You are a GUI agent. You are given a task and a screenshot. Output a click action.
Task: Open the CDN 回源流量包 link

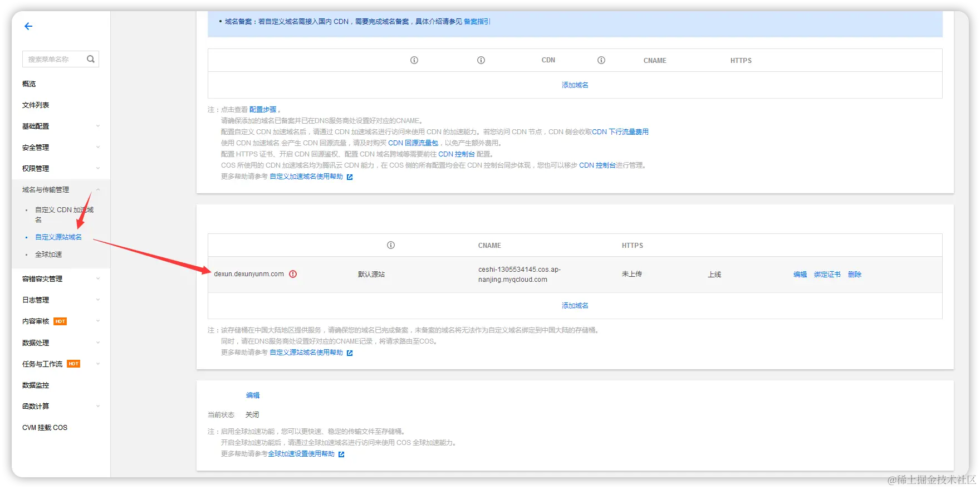(413, 143)
